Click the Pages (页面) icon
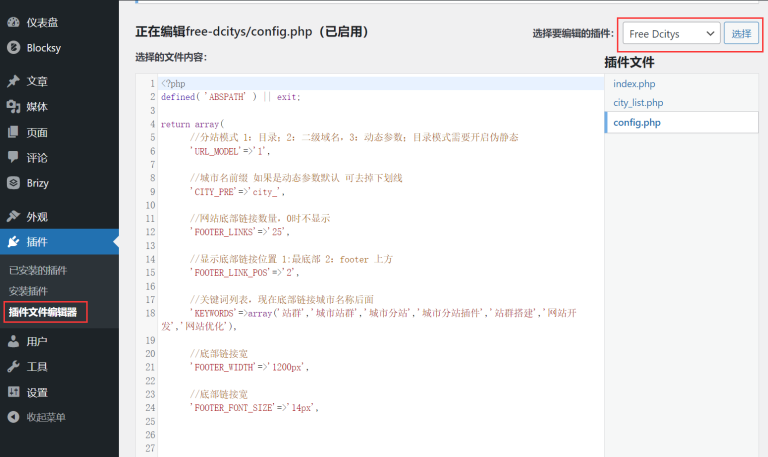768x457 pixels. click(13, 132)
